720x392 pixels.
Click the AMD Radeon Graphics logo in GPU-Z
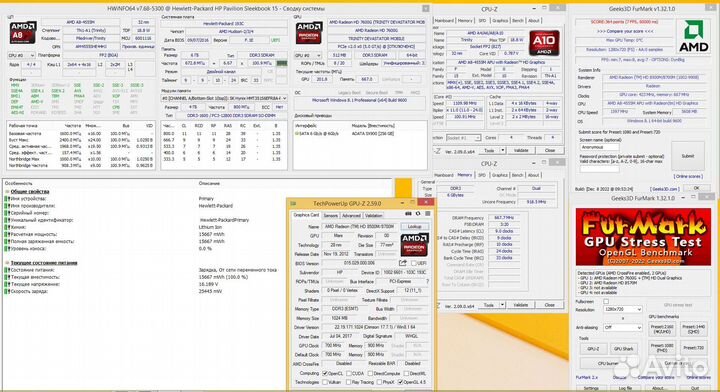tap(414, 245)
